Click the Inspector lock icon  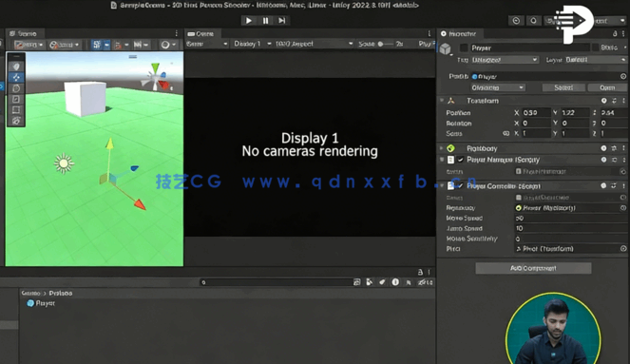pyautogui.click(x=615, y=34)
